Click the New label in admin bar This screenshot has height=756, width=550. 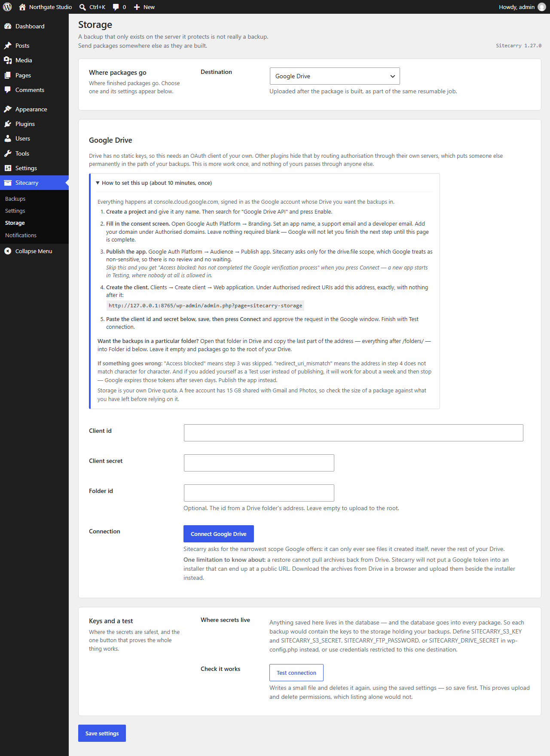coord(149,7)
